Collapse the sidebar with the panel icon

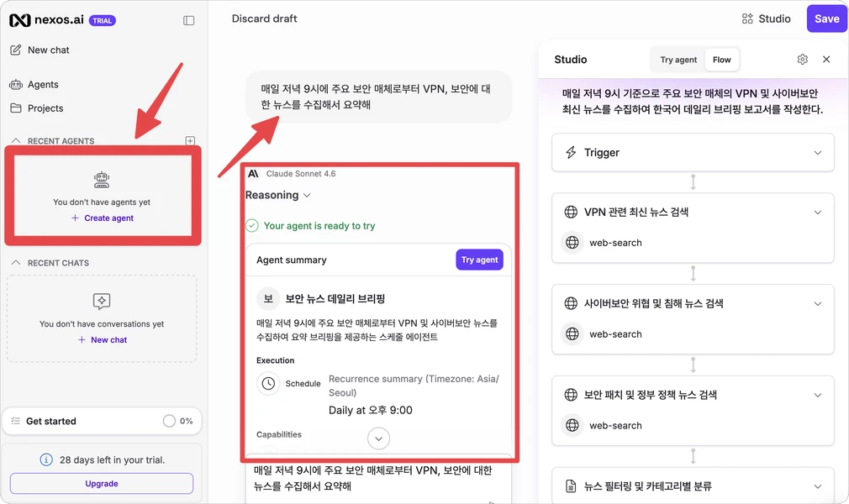tap(188, 20)
